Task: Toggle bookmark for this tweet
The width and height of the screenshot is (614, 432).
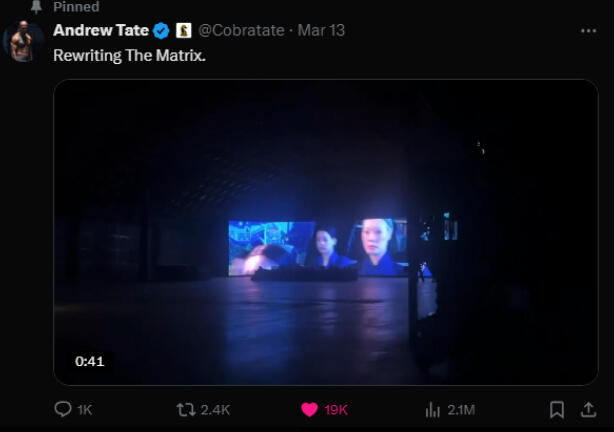Action: coord(557,409)
